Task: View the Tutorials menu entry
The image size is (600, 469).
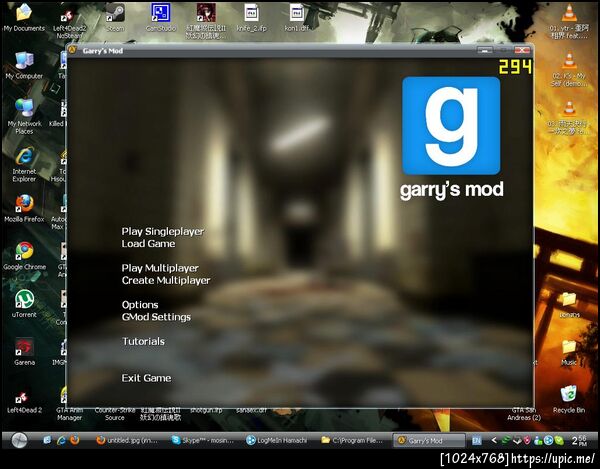Action: (x=143, y=341)
